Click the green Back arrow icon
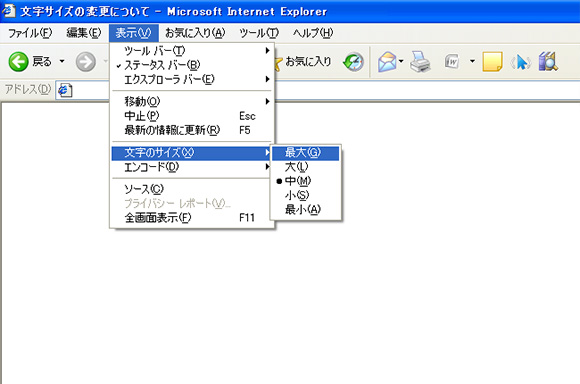The height and width of the screenshot is (384, 580). (18, 61)
